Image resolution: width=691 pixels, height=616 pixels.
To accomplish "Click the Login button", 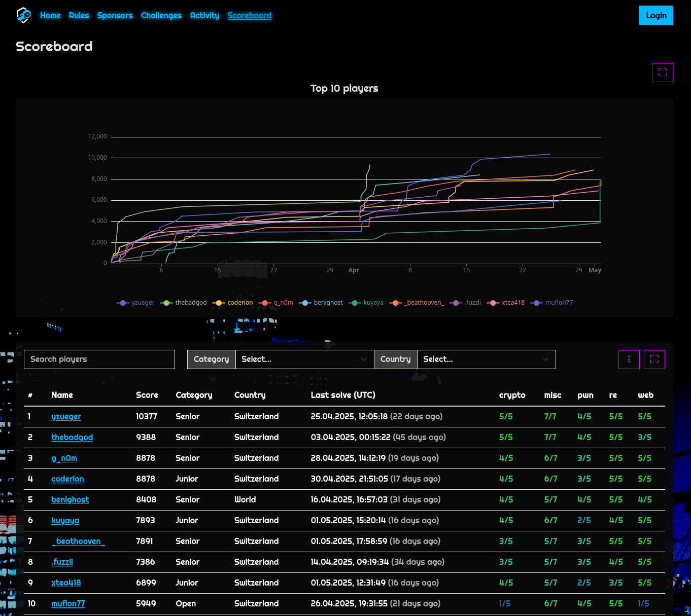I will click(656, 15).
